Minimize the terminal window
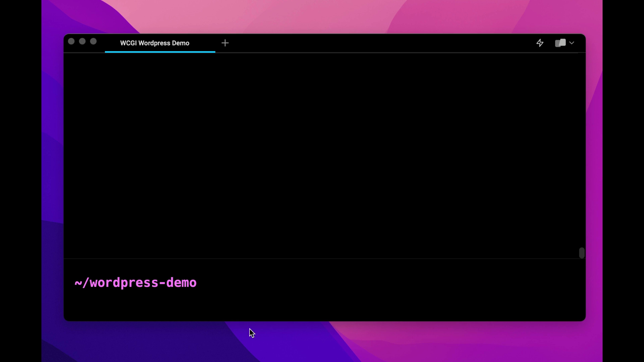Screen dimensions: 644x362 (82, 41)
